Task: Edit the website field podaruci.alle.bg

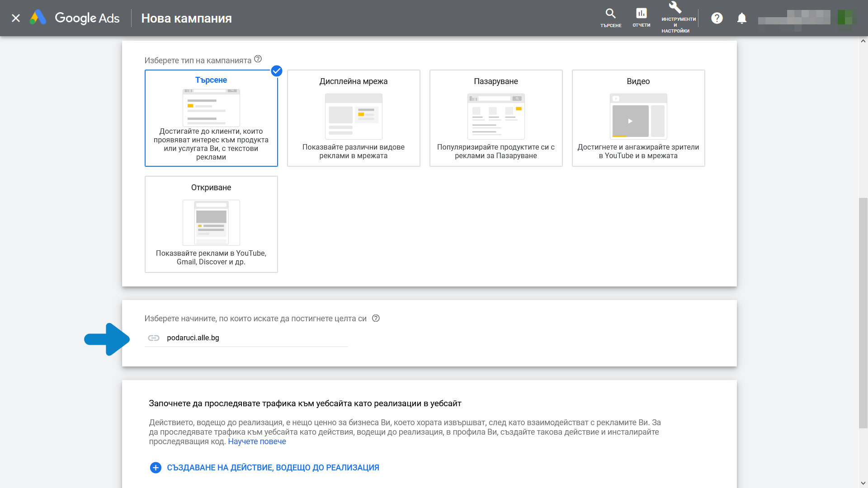Action: click(x=246, y=338)
